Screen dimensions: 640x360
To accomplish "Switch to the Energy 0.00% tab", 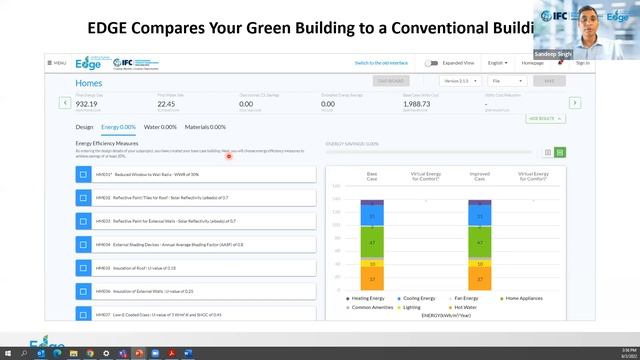I will pos(118,127).
